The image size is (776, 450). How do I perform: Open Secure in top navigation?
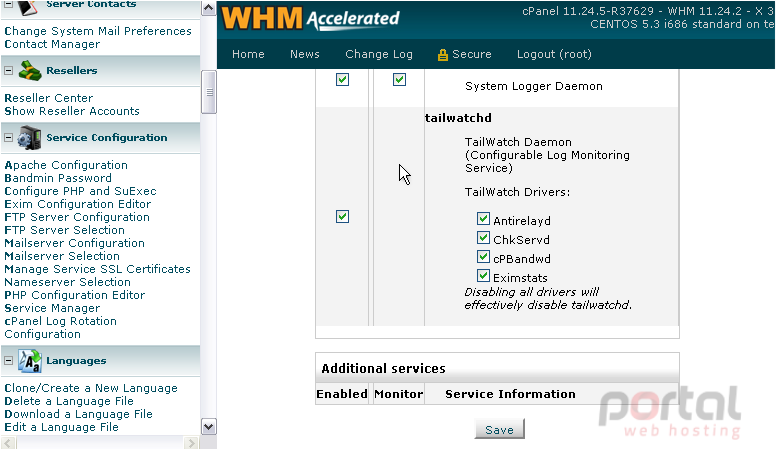(x=472, y=54)
